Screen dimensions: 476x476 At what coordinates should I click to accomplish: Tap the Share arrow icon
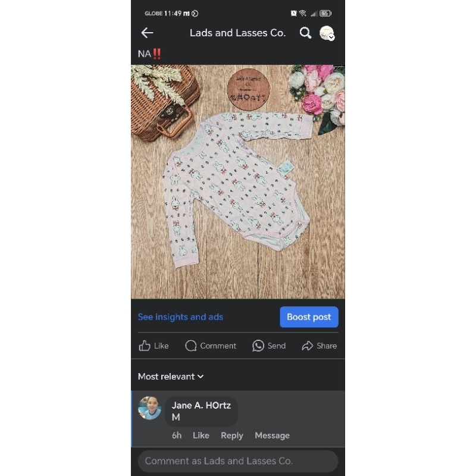click(x=307, y=346)
